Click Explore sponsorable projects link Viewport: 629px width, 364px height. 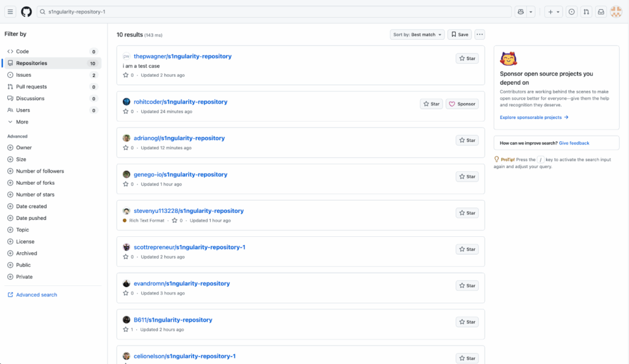tap(534, 117)
